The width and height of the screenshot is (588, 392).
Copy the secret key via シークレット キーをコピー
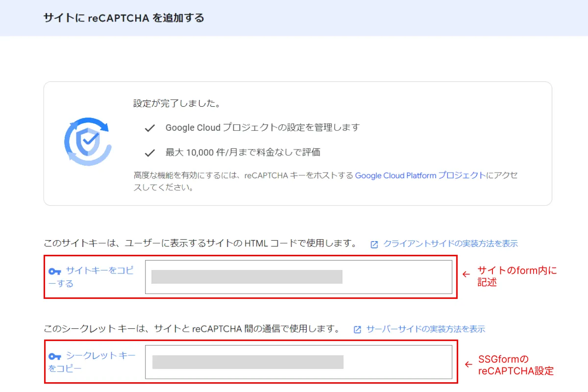[92, 362]
